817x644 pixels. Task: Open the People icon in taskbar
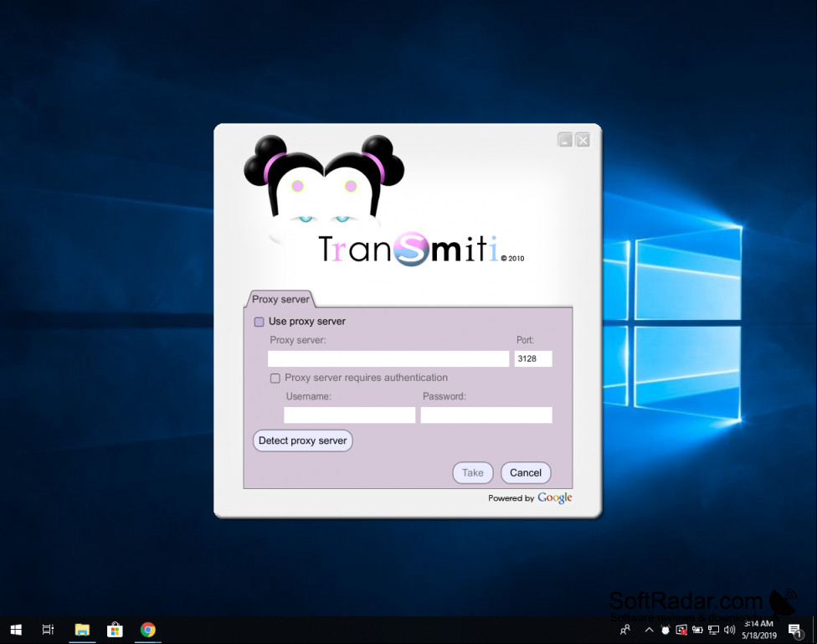625,630
